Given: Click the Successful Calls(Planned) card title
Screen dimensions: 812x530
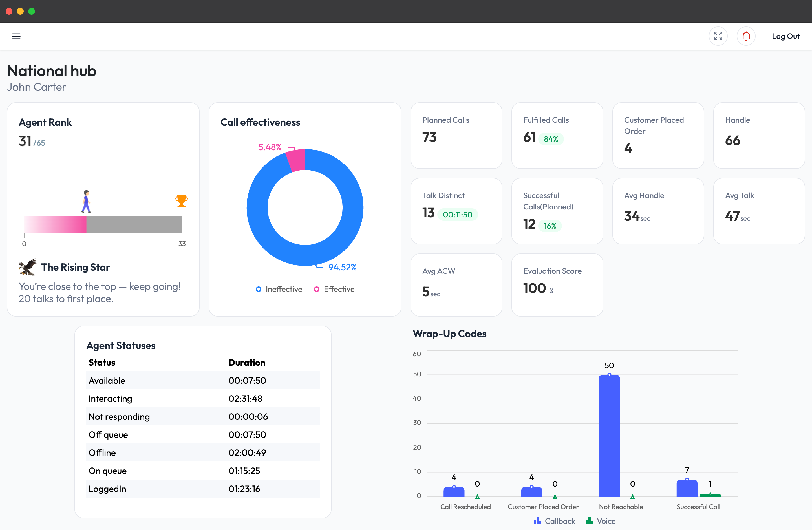Looking at the screenshot, I should (x=548, y=201).
